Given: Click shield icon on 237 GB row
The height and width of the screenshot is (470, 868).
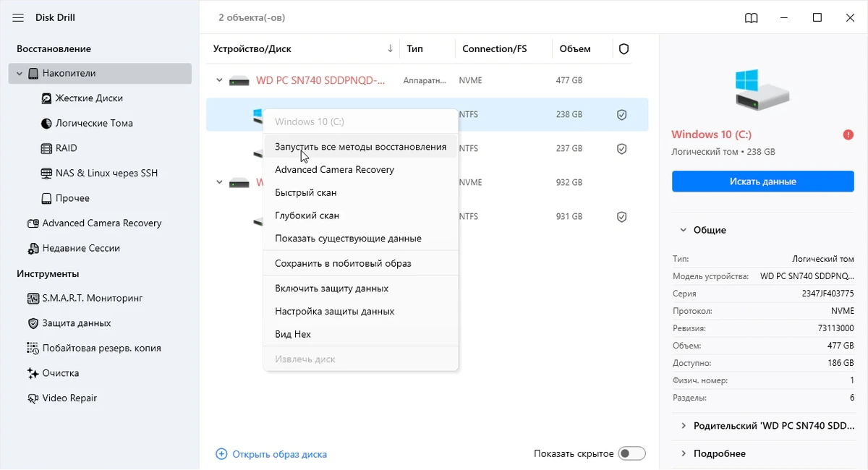Looking at the screenshot, I should pos(621,148).
